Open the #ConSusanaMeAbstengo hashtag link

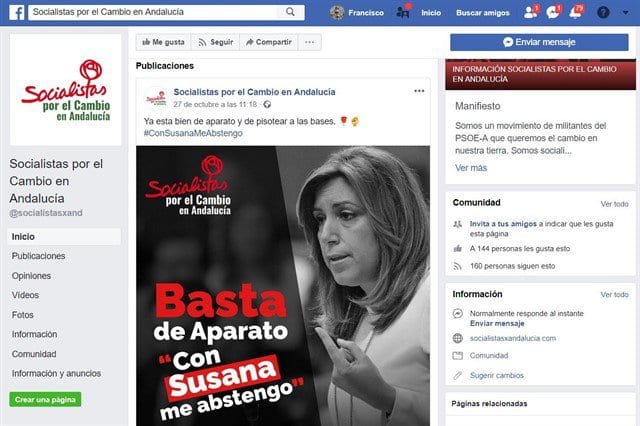pos(193,133)
